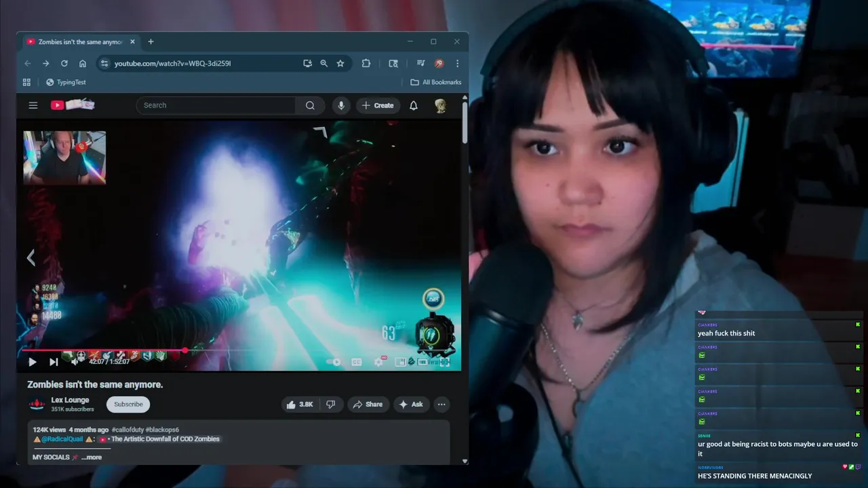
Task: Open YouTube notifications bell
Action: (414, 105)
